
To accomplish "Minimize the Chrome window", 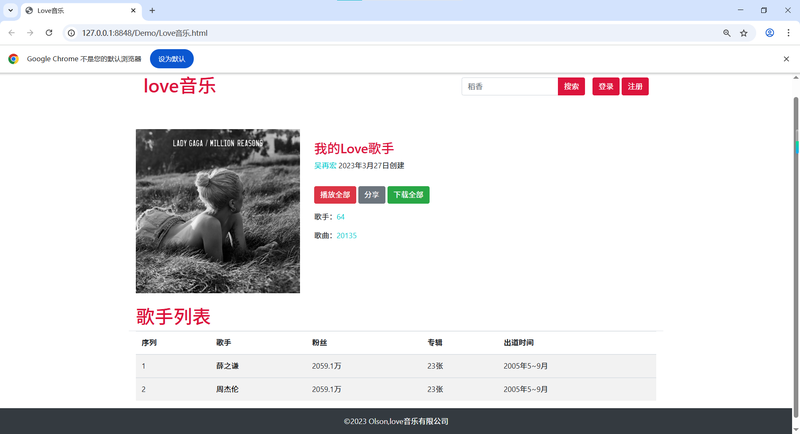I will [x=740, y=10].
